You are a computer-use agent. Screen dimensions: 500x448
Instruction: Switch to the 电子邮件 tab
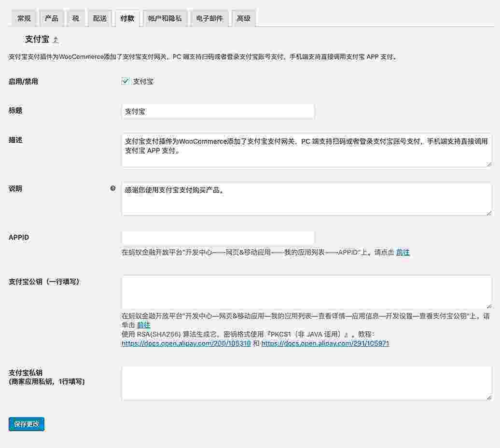(x=209, y=18)
